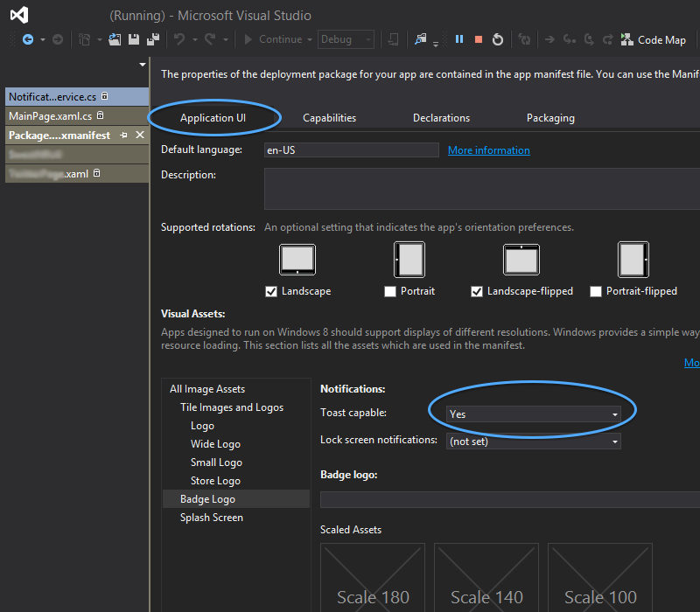
Task: Open Code Map from the toolbar
Action: [653, 39]
